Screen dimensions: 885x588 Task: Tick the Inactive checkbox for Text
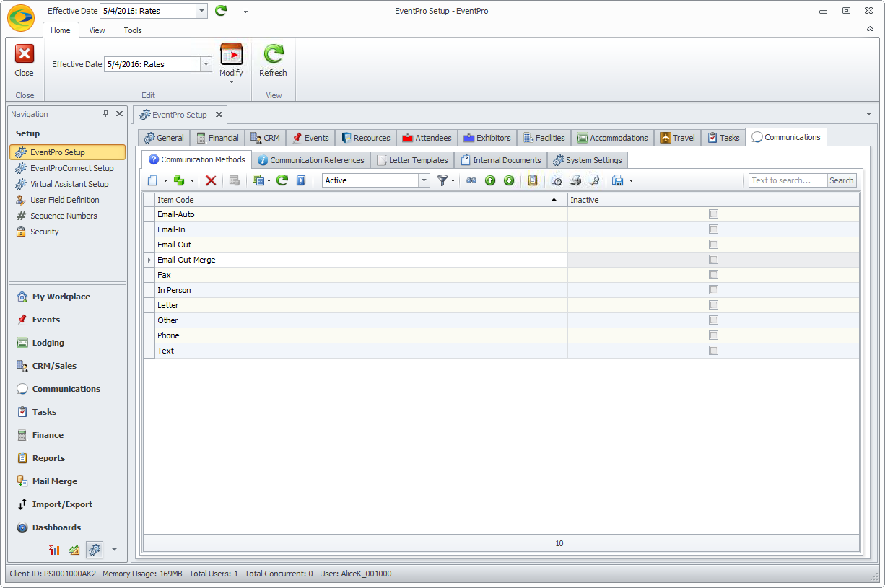713,351
